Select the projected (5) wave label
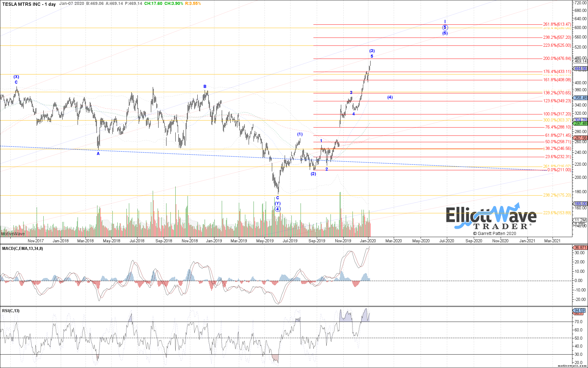This screenshot has height=368, width=588. 445,33
